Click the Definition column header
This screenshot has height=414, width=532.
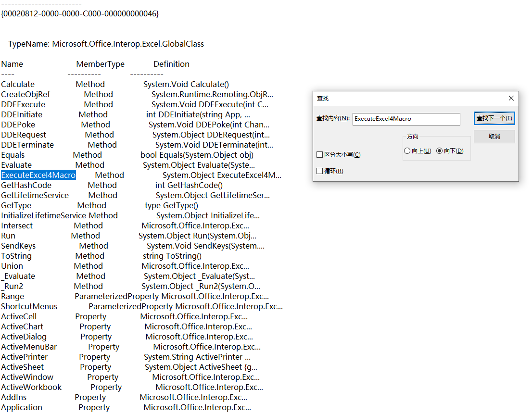(x=171, y=64)
